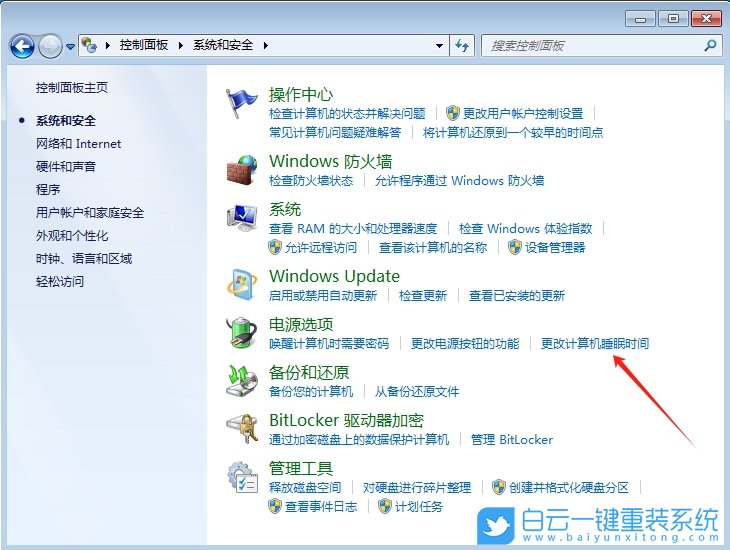
Task: Open recent pages dropdown next to Forward
Action: click(x=70, y=47)
